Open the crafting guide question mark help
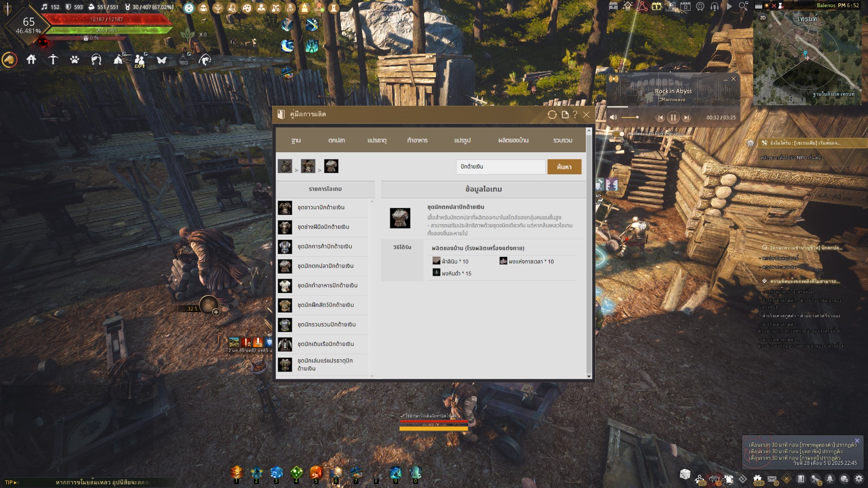Screen dimensions: 868x488 point(575,115)
